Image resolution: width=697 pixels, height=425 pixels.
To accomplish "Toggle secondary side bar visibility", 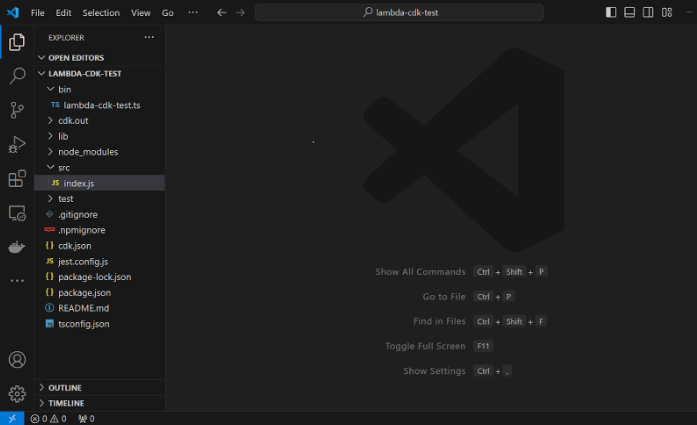I will (x=648, y=12).
